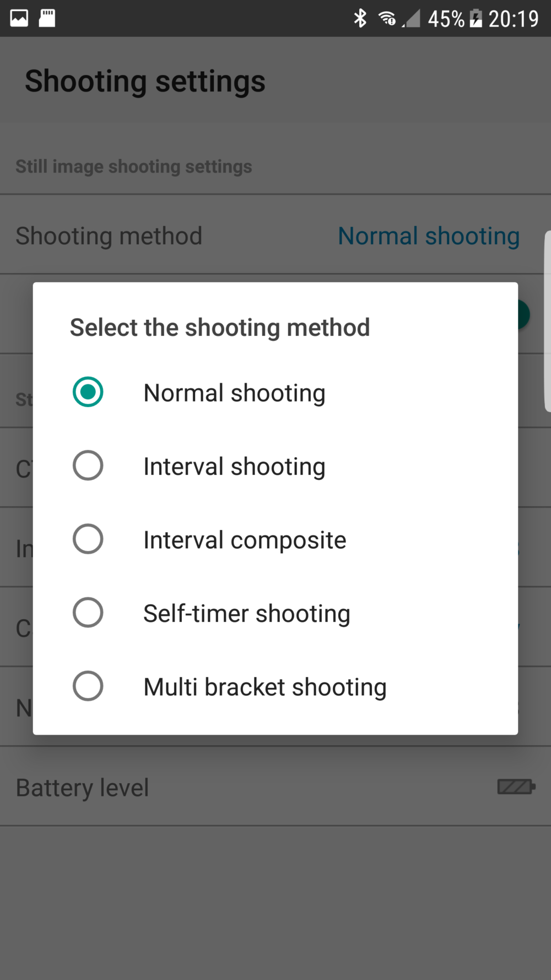Tap the Shooting method row label
This screenshot has width=551, height=980.
109,236
